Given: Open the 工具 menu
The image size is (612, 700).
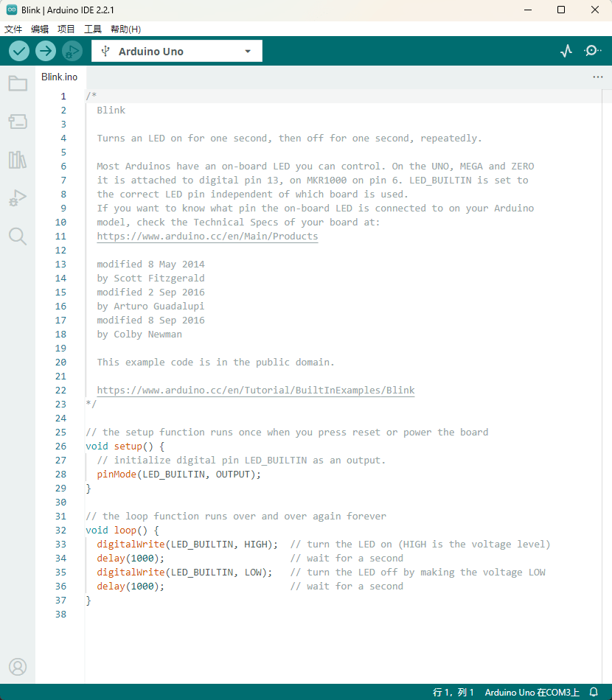Looking at the screenshot, I should tap(93, 29).
